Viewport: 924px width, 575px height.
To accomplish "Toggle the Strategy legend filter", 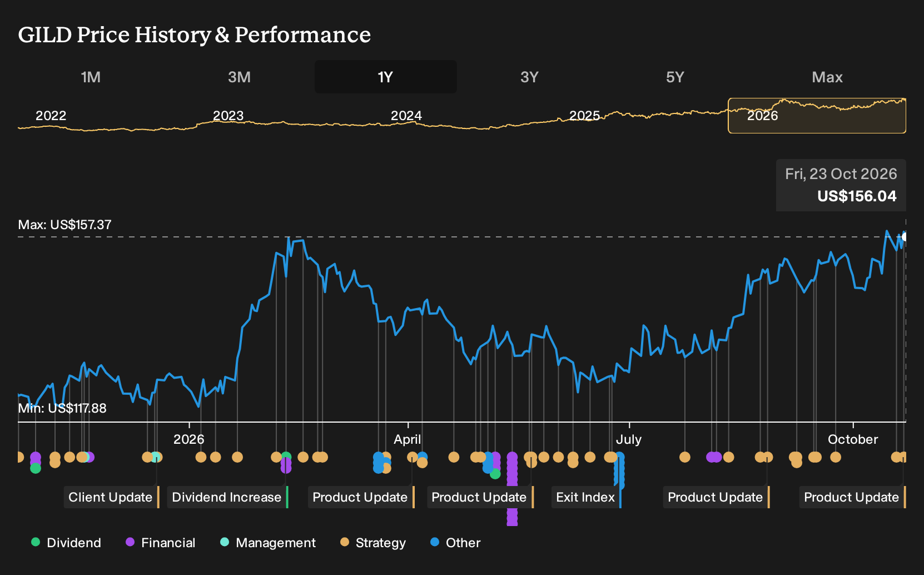I will [373, 543].
